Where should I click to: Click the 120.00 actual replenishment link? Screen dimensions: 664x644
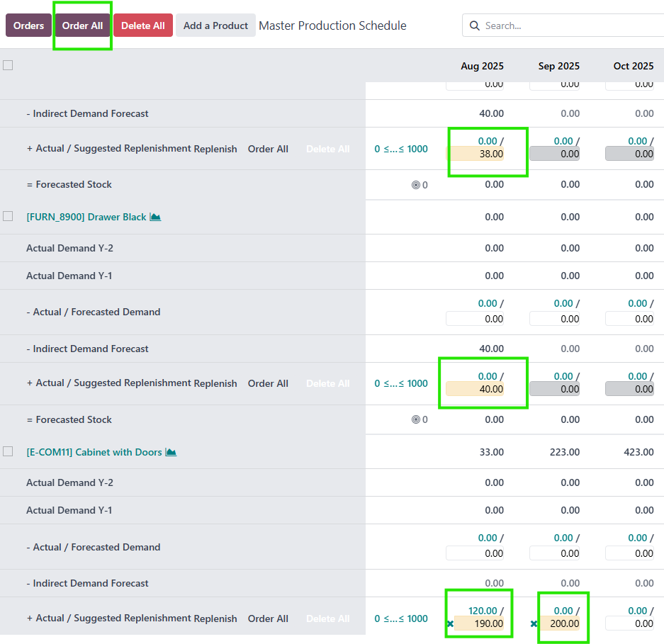pyautogui.click(x=482, y=611)
